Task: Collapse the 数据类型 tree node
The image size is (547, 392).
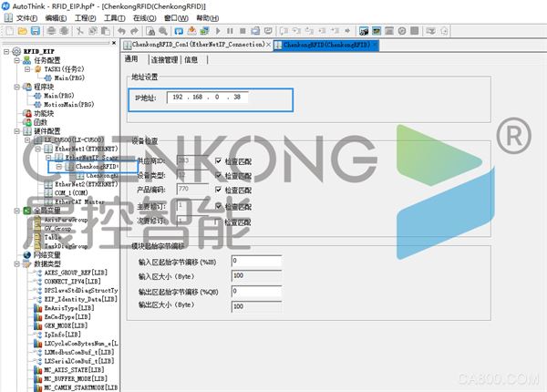Action: (16, 263)
